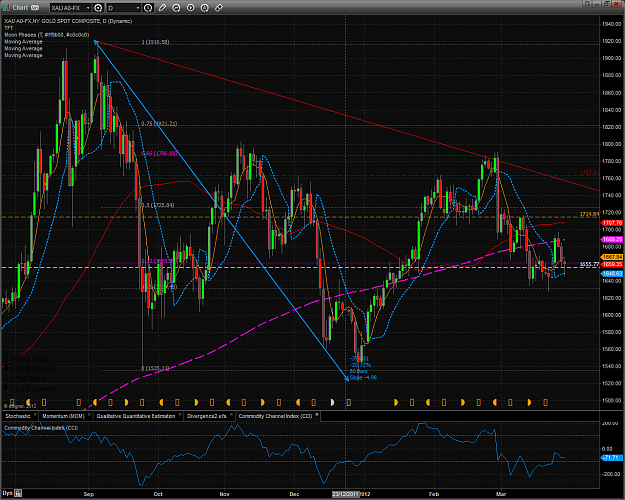
Task: Select the Commodity Channel Index (CCI) tab
Action: point(275,416)
